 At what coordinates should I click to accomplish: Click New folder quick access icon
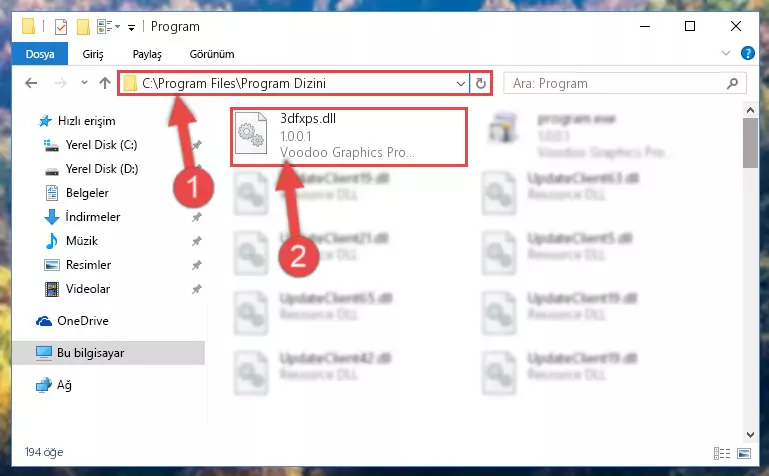coord(83,26)
